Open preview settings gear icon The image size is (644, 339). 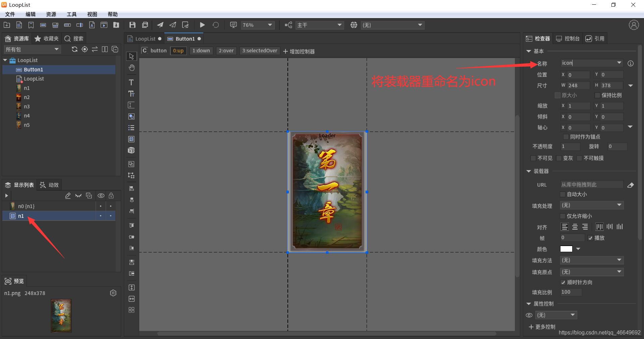point(113,293)
